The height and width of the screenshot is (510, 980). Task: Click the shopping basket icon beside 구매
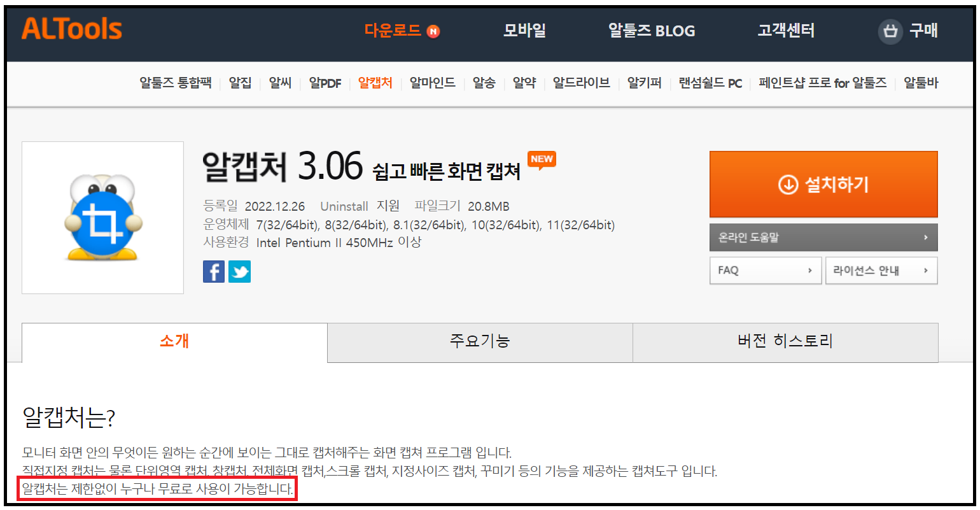click(x=890, y=31)
